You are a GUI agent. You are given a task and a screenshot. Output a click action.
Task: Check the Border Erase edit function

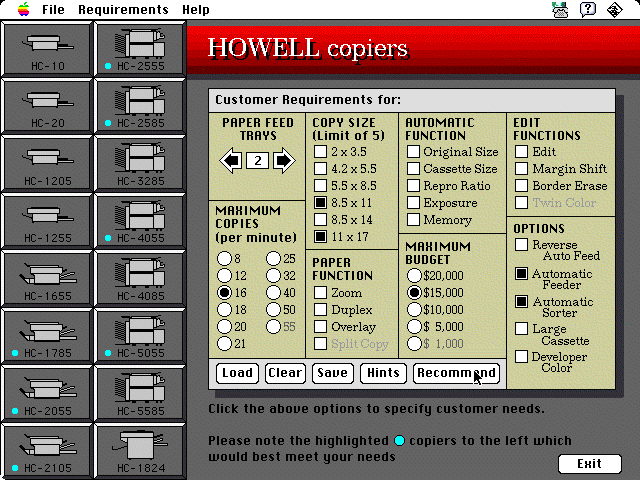click(521, 186)
